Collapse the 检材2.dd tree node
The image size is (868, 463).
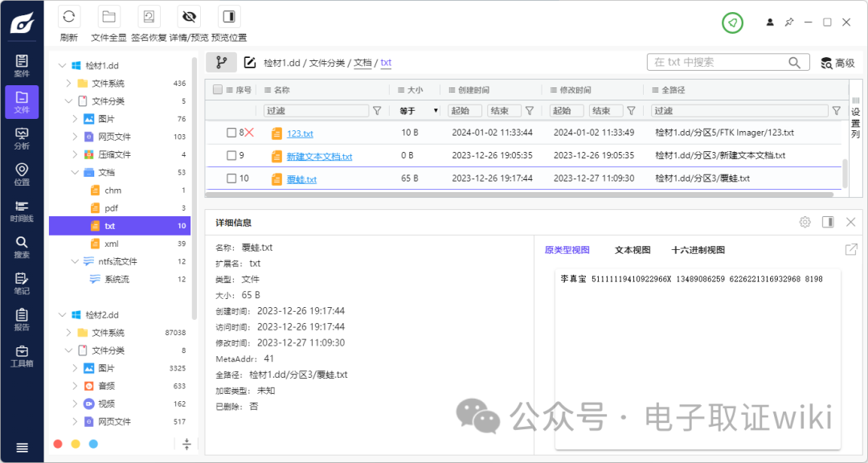point(62,315)
